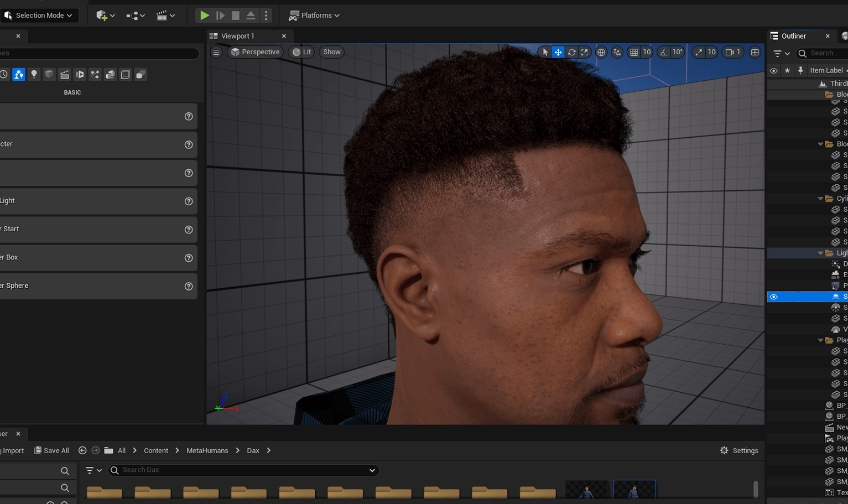The width and height of the screenshot is (848, 504).
Task: Toggle visibility of the selected Outliner actor
Action: point(774,297)
